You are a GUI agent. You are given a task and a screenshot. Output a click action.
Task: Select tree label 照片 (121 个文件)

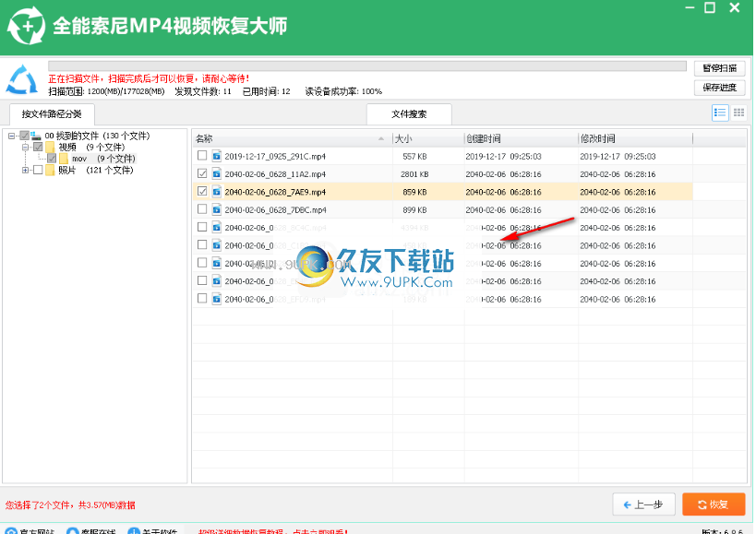click(x=95, y=170)
